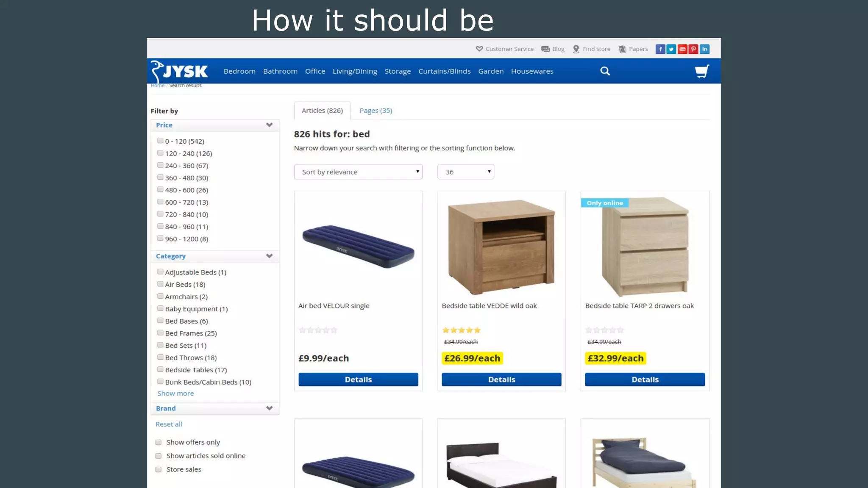Click the LinkedIn social icon
This screenshot has width=868, height=488.
pyautogui.click(x=704, y=49)
